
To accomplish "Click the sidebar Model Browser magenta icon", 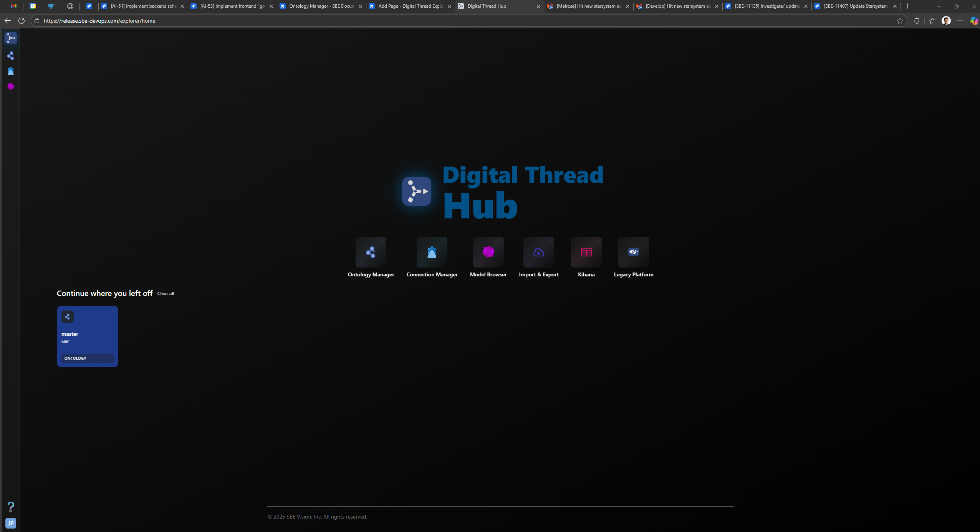I will [x=11, y=87].
